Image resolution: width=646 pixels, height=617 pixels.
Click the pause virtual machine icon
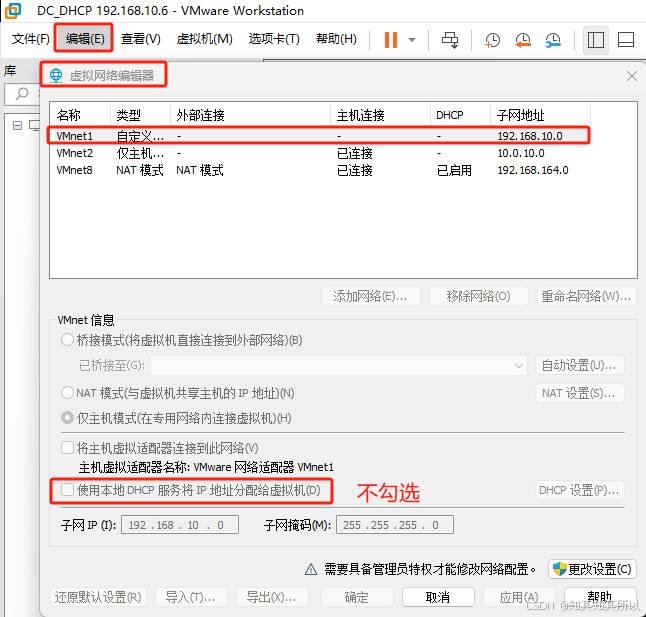391,40
